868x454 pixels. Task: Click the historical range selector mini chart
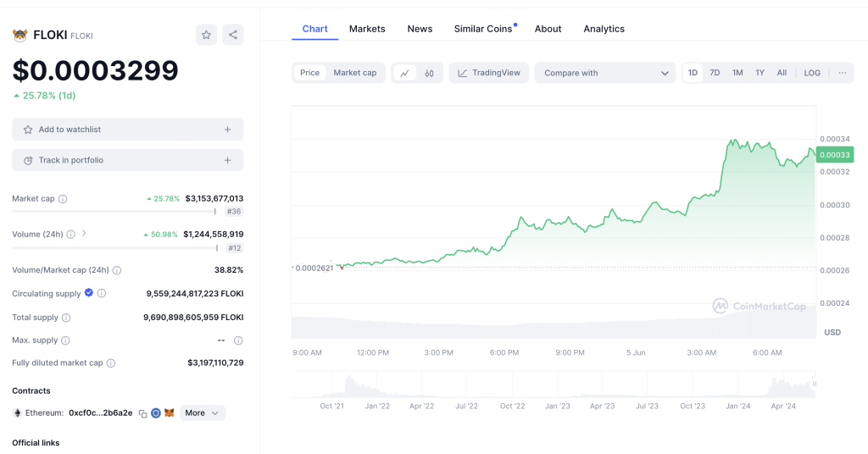(x=554, y=385)
